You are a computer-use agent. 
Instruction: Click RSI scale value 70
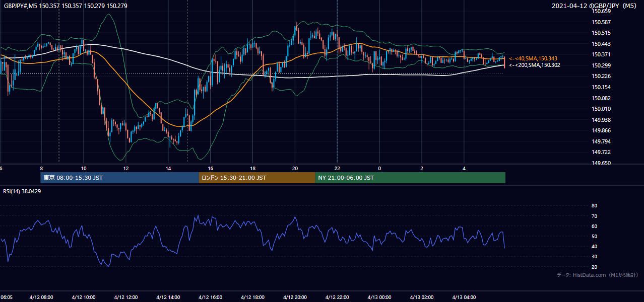(x=594, y=216)
